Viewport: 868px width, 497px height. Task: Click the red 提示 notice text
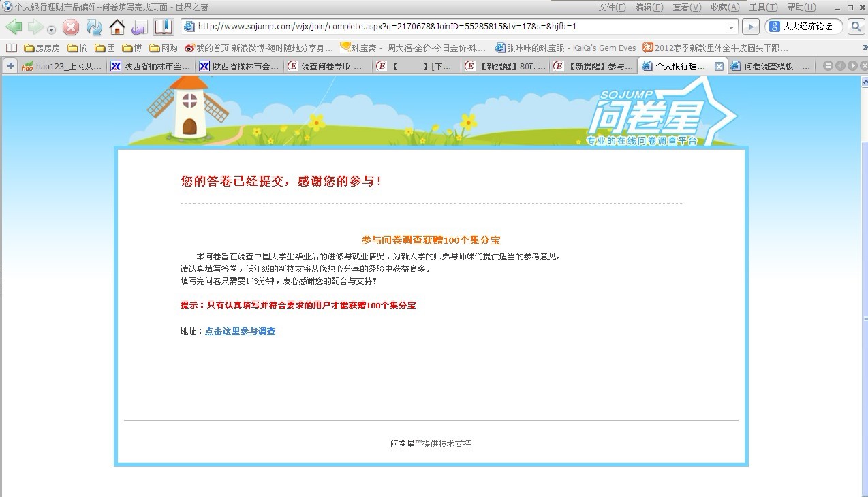click(x=298, y=306)
